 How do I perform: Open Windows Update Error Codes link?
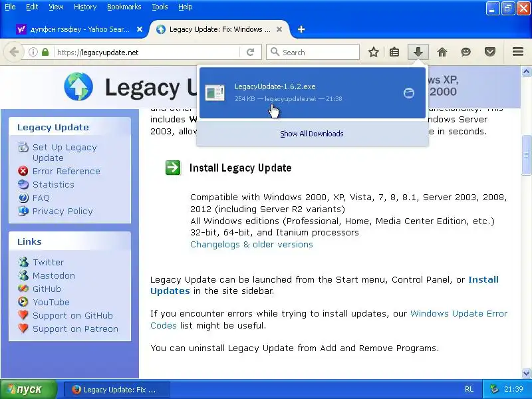pos(329,319)
